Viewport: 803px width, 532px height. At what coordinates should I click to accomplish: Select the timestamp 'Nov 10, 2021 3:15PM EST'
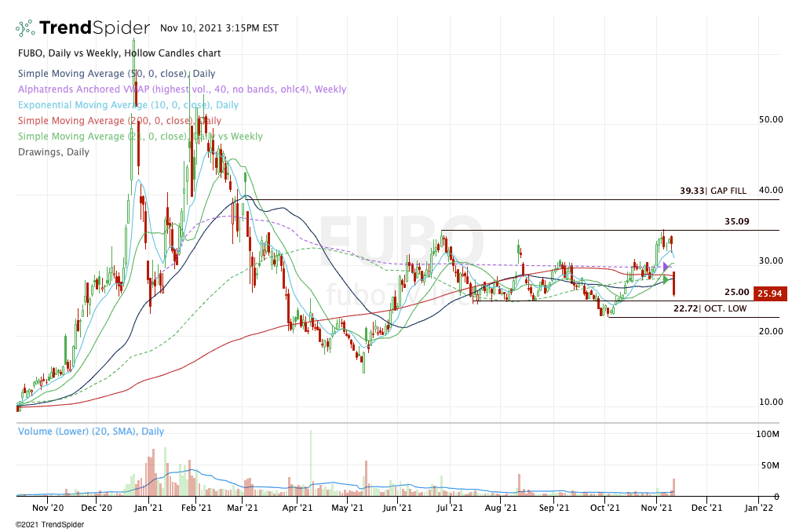click(219, 28)
